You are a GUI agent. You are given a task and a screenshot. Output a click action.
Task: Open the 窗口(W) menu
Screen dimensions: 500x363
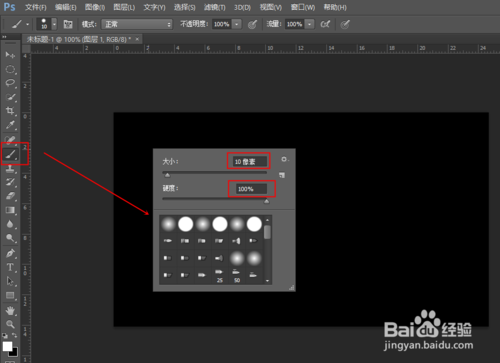(303, 7)
